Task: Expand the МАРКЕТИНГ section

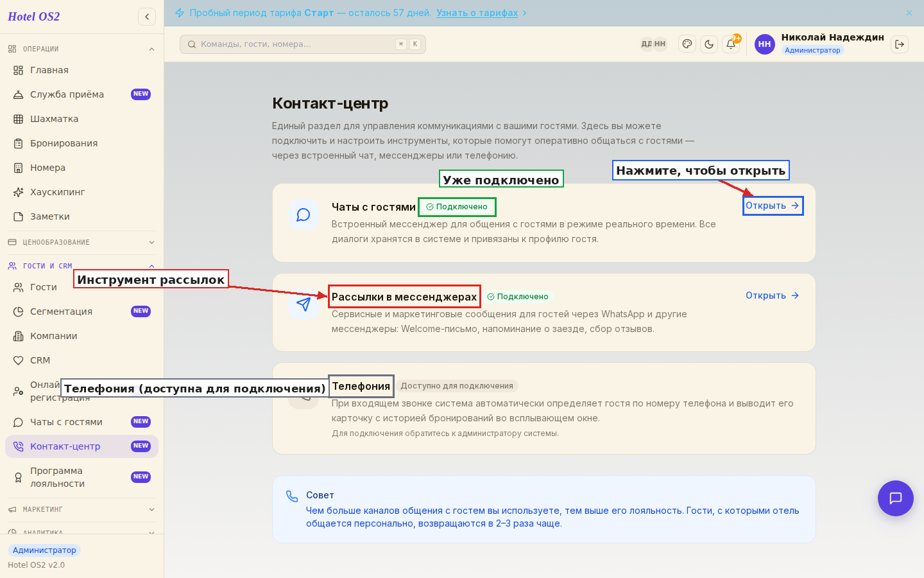Action: pos(81,509)
